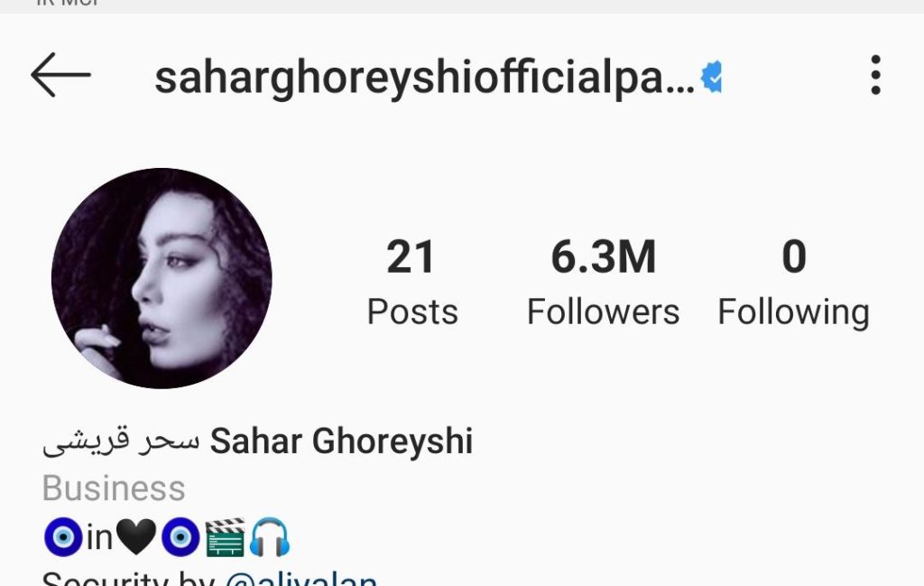Open the @aliyalan mention link
Screen dimensions: 924x586
click(301, 578)
